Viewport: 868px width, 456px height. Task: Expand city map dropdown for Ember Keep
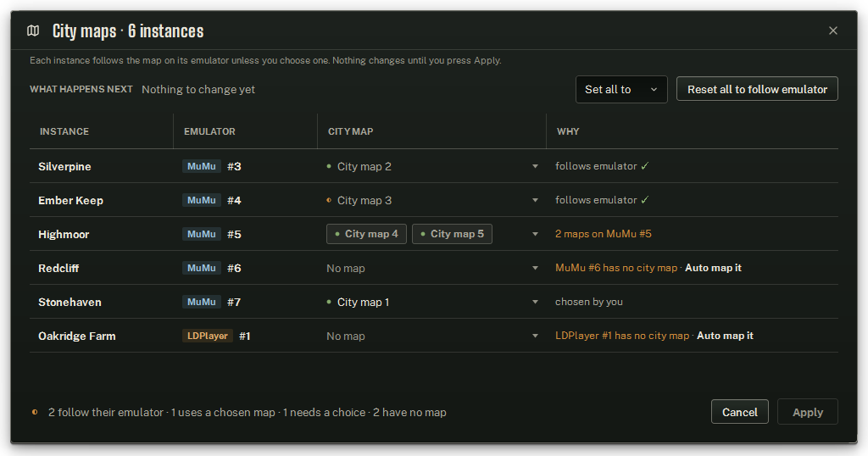pyautogui.click(x=535, y=200)
